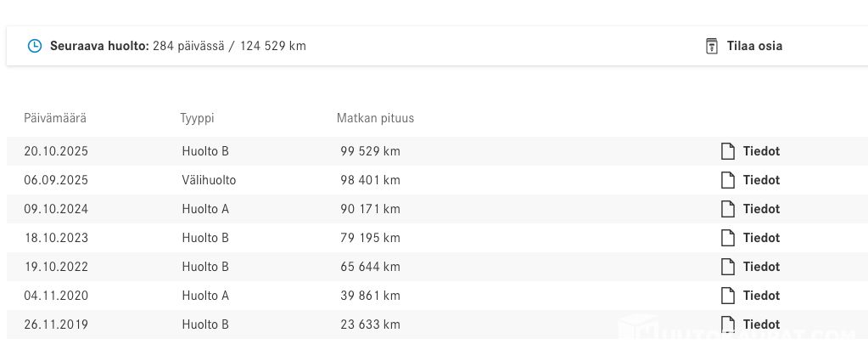Click document icon for 09.10.2024 service
The width and height of the screenshot is (868, 361).
point(727,209)
